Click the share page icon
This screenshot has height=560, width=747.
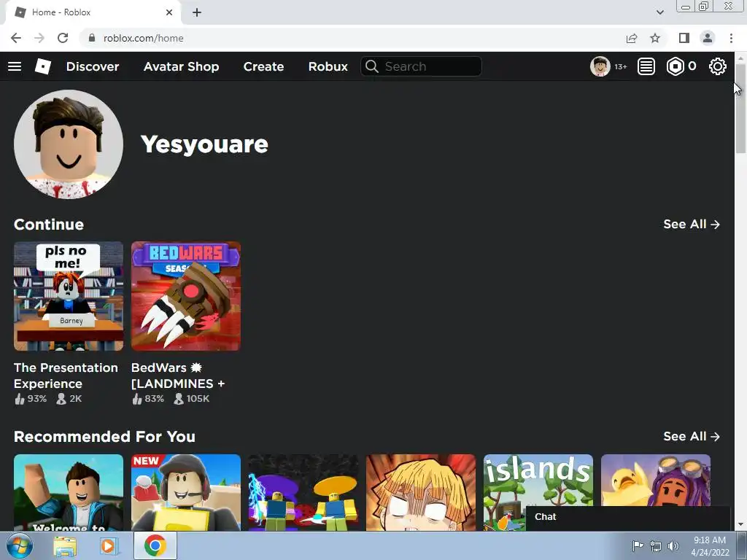point(632,38)
